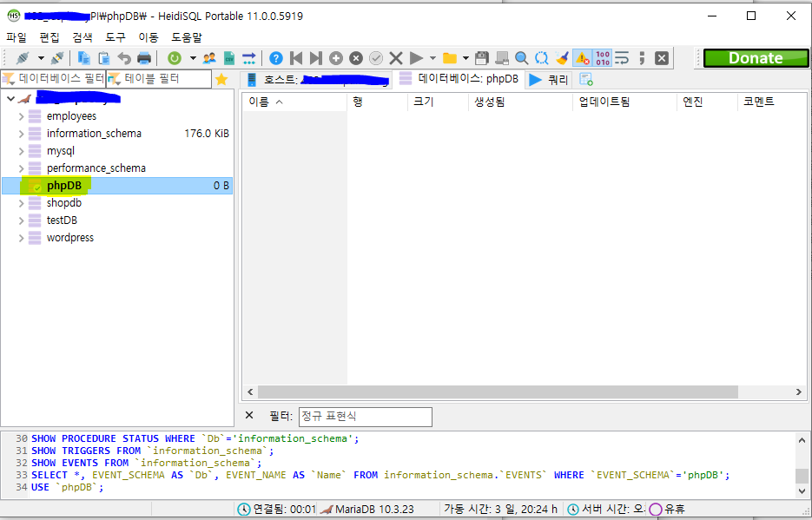This screenshot has width=812, height=520.
Task: Jump to first row icon
Action: [x=296, y=58]
